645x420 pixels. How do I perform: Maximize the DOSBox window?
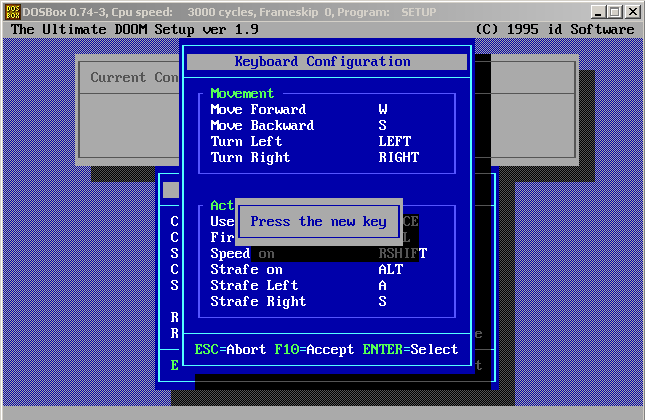pyautogui.click(x=614, y=11)
